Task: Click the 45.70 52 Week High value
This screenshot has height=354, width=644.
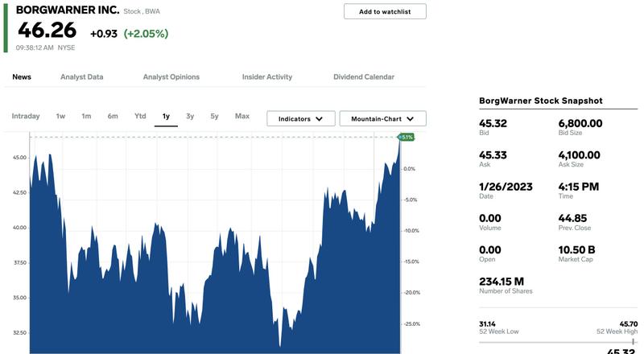Action: click(x=629, y=324)
